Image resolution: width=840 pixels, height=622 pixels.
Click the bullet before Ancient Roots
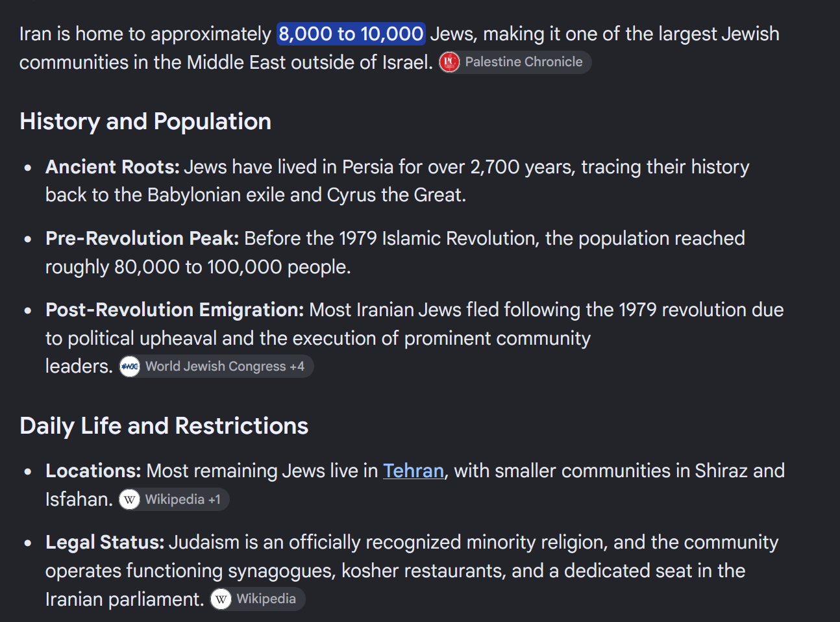[28, 168]
